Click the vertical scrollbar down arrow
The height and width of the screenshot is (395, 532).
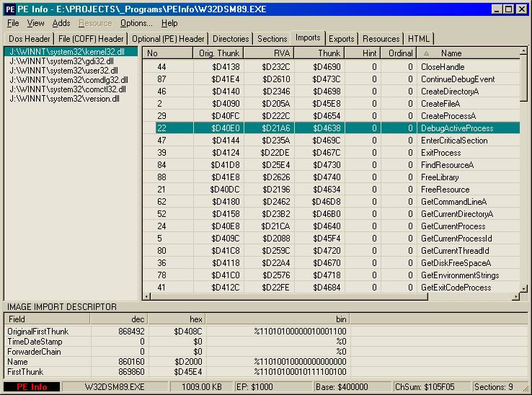(523, 285)
